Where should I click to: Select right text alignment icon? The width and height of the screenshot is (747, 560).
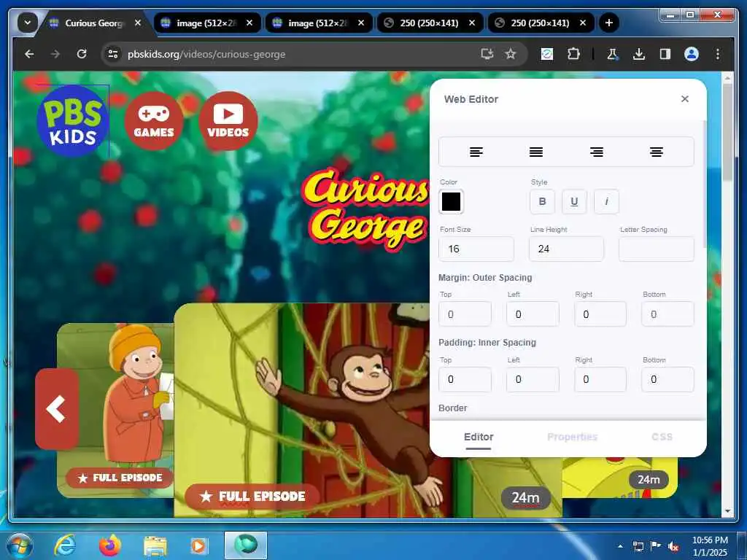597,152
